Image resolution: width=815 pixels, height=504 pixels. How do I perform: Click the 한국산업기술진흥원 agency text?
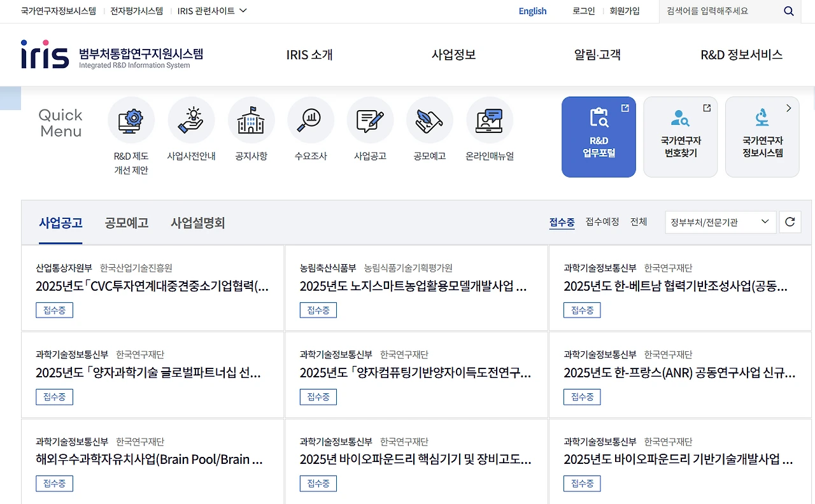[x=136, y=268]
